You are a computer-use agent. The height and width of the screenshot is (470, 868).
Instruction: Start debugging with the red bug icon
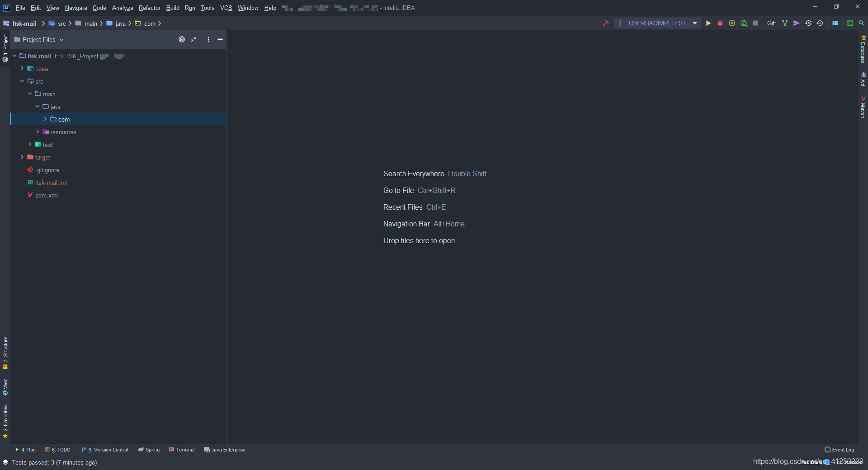720,23
